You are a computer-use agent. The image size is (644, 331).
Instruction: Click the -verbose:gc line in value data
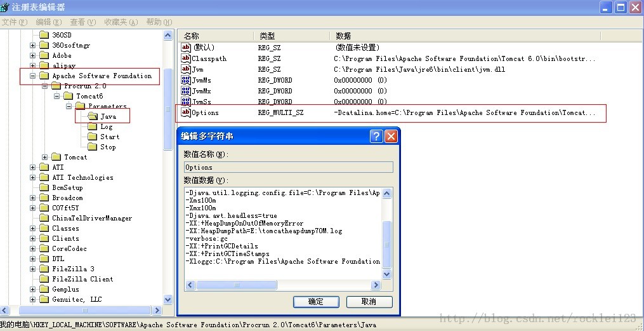(x=207, y=238)
